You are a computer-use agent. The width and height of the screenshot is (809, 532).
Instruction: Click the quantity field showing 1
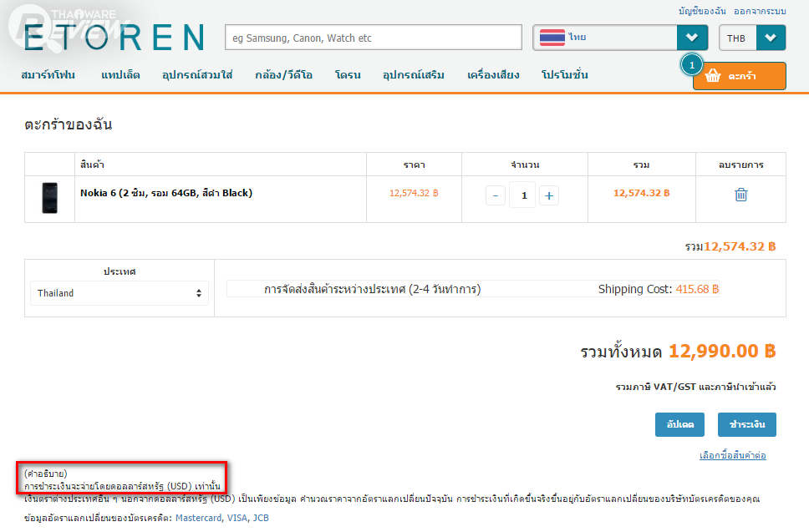522,195
